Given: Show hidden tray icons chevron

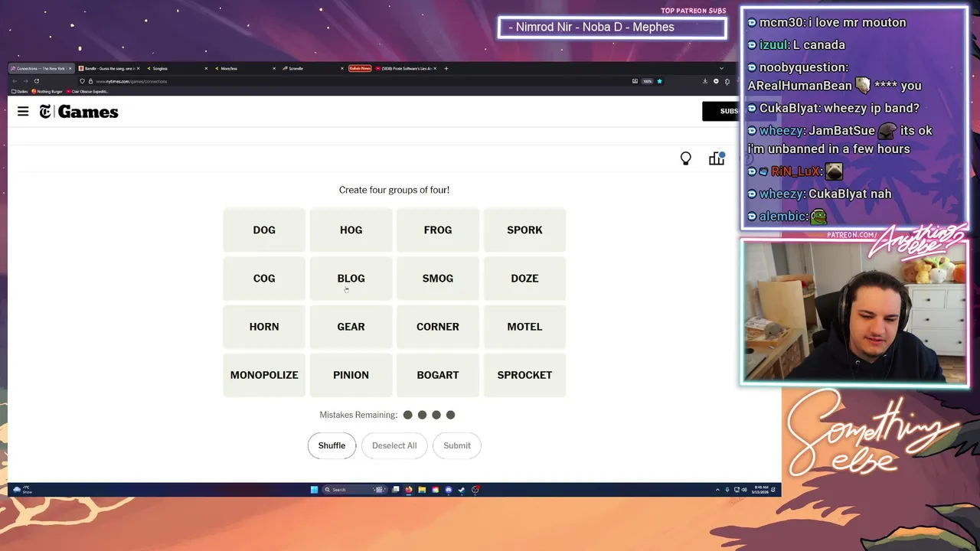Looking at the screenshot, I should click(717, 490).
